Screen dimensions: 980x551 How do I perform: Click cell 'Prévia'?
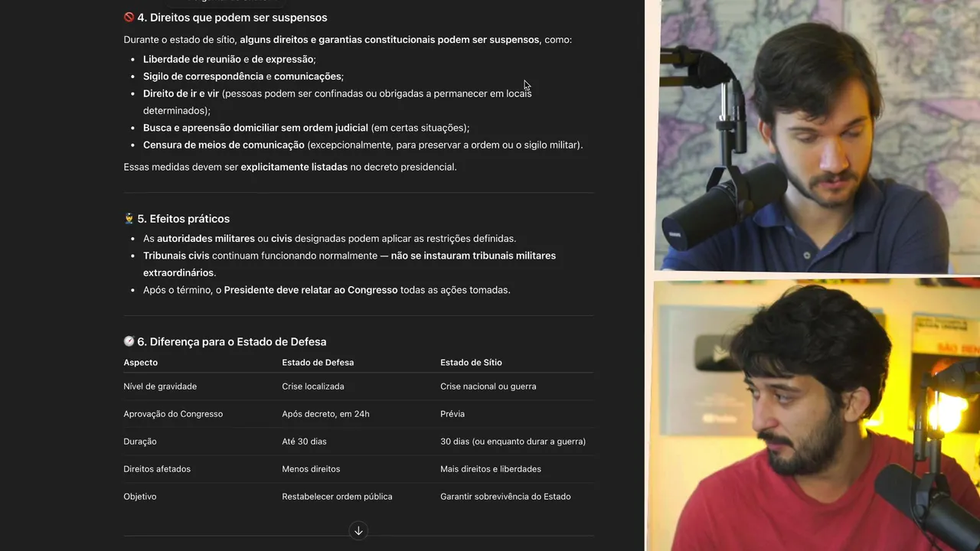click(452, 414)
